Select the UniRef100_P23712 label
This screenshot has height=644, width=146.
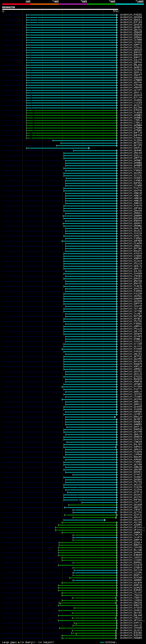pyautogui.click(x=131, y=168)
